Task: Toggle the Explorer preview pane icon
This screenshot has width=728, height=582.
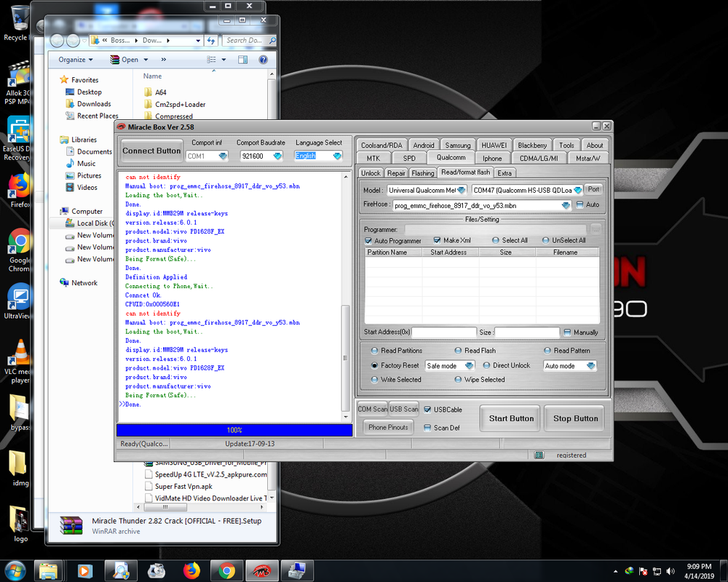Action: click(243, 60)
